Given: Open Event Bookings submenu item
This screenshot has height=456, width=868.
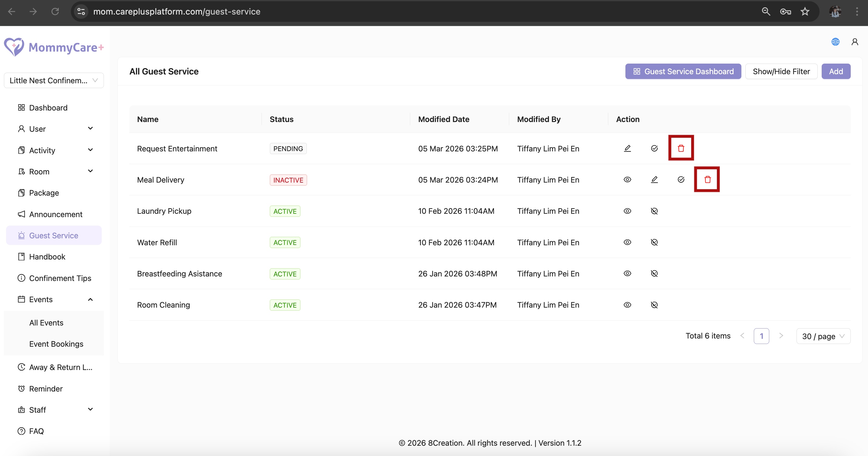Looking at the screenshot, I should point(56,344).
